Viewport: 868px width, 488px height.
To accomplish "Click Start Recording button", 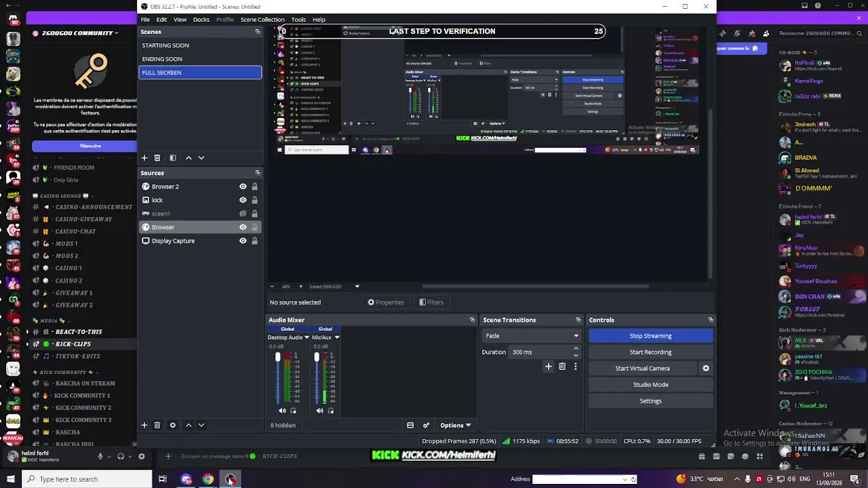I will click(651, 352).
